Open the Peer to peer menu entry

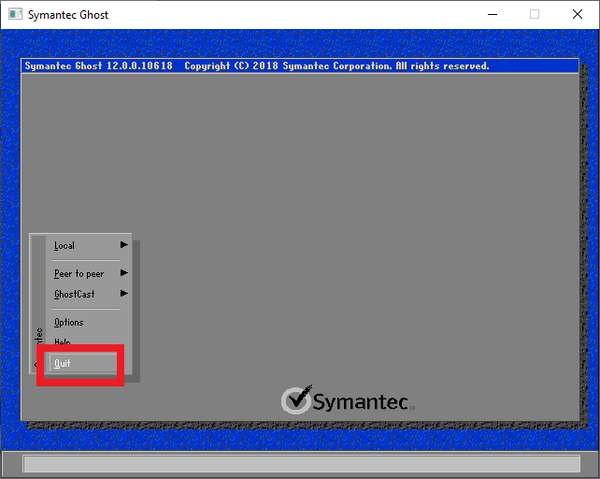pos(79,274)
